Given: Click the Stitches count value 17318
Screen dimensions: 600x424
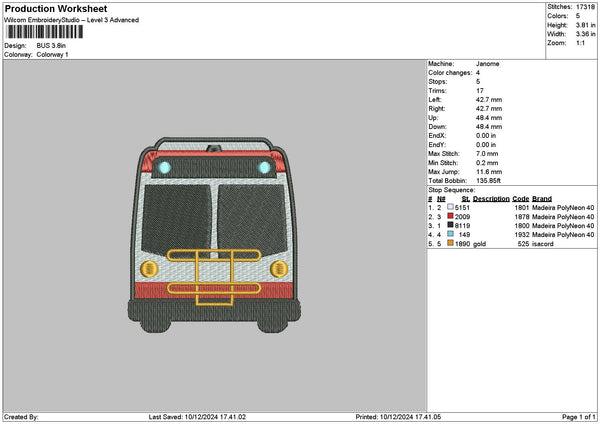Looking at the screenshot, I should pyautogui.click(x=585, y=5).
